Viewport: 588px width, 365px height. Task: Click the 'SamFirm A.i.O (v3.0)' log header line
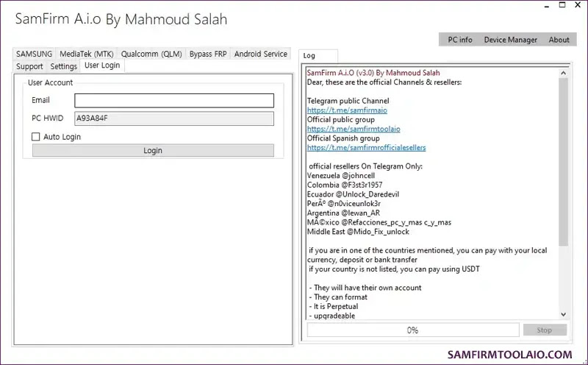(x=373, y=73)
